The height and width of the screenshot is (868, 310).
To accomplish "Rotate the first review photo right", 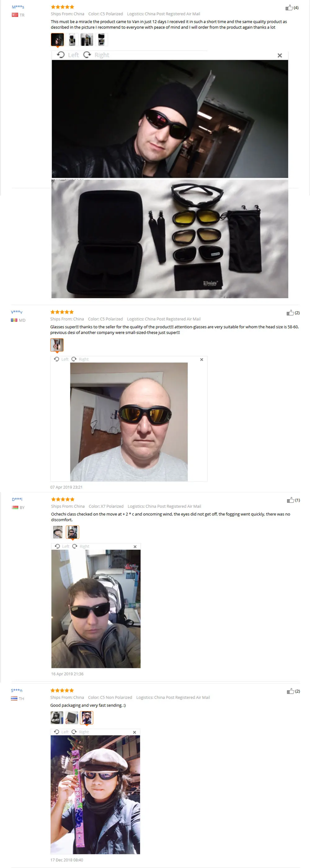I will (96, 55).
